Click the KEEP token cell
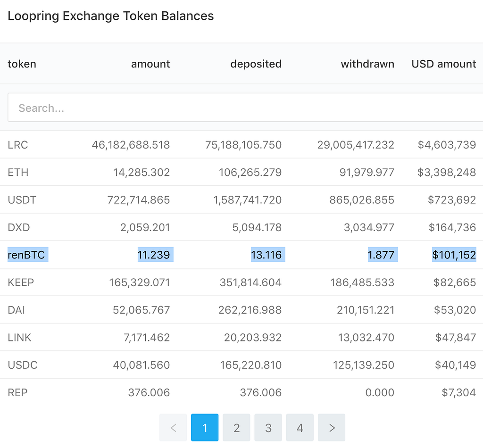 21,282
